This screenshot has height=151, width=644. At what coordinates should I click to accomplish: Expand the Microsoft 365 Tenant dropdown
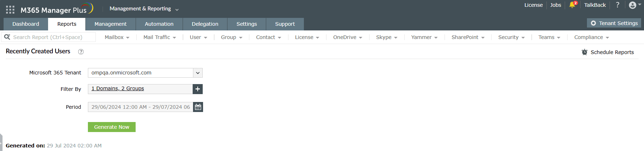click(198, 73)
